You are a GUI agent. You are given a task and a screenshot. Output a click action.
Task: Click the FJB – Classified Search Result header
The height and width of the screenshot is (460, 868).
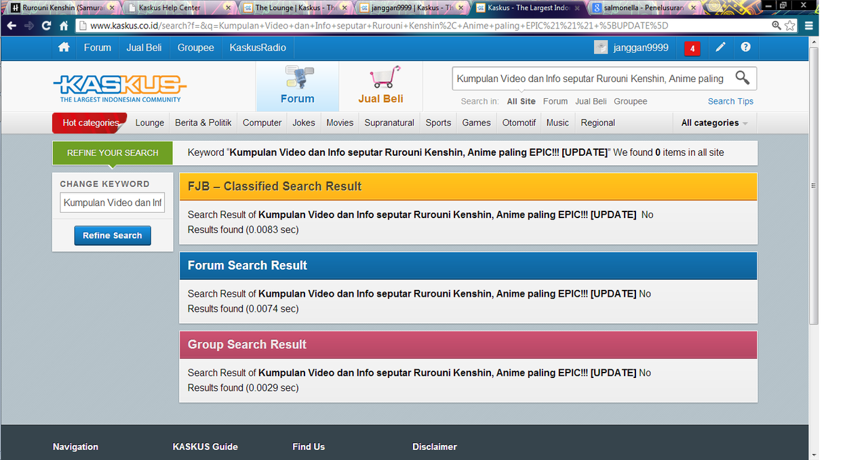[469, 186]
